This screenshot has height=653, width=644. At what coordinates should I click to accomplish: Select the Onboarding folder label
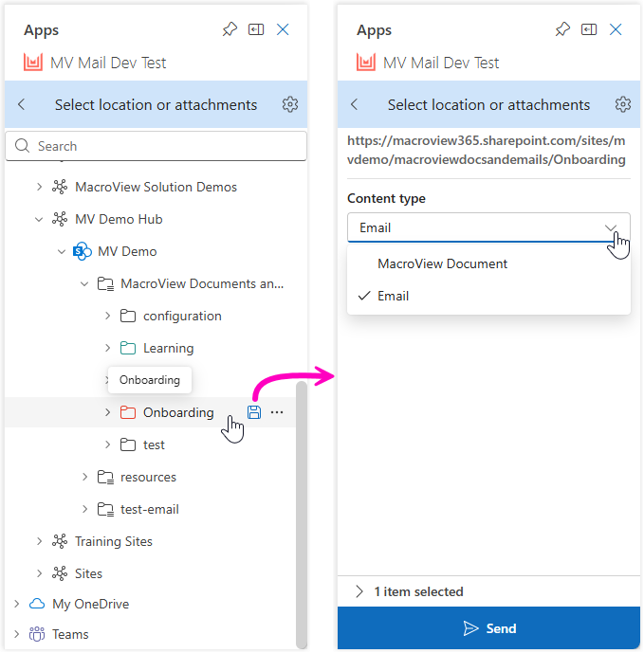(x=178, y=412)
